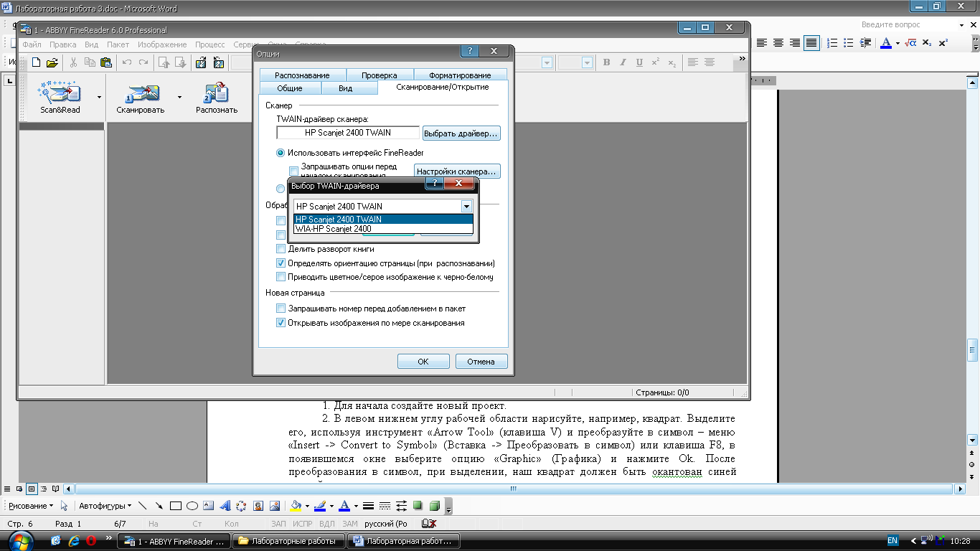Screen dimensions: 980x551
Task: Click the Настройки сканера... button
Action: pyautogui.click(x=457, y=171)
